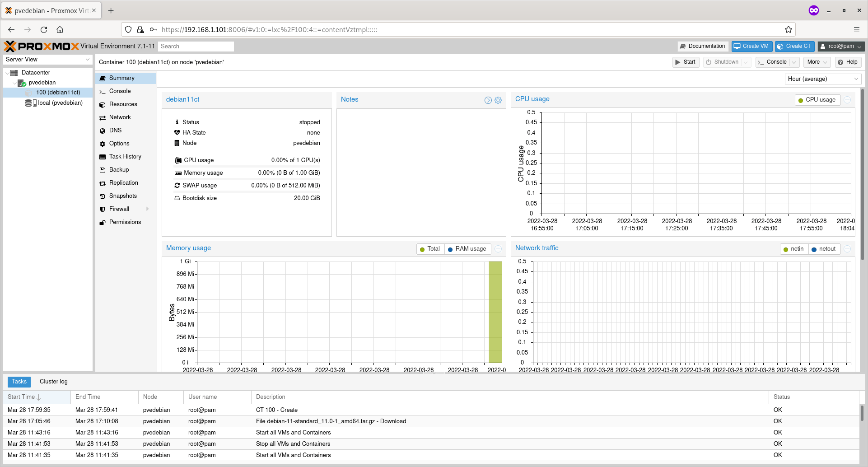Open the Network exchange icon
The image size is (868, 467).
pyautogui.click(x=103, y=117)
